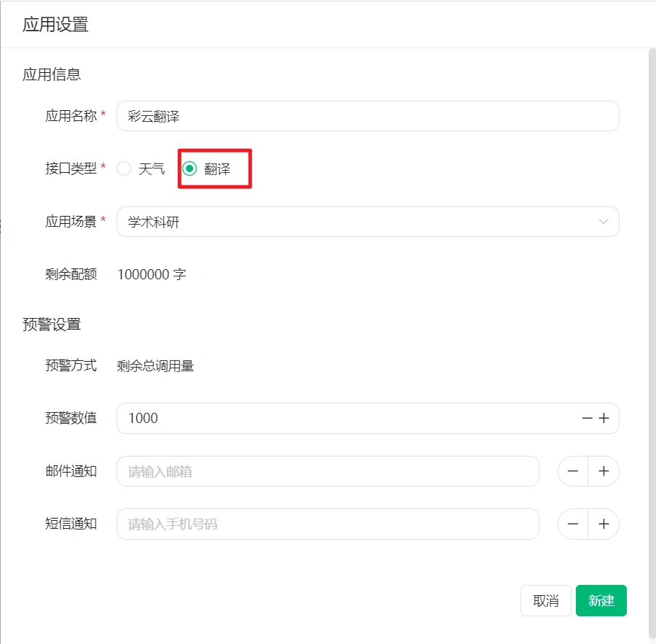Expand the 学术科研 dropdown list

coord(364,222)
